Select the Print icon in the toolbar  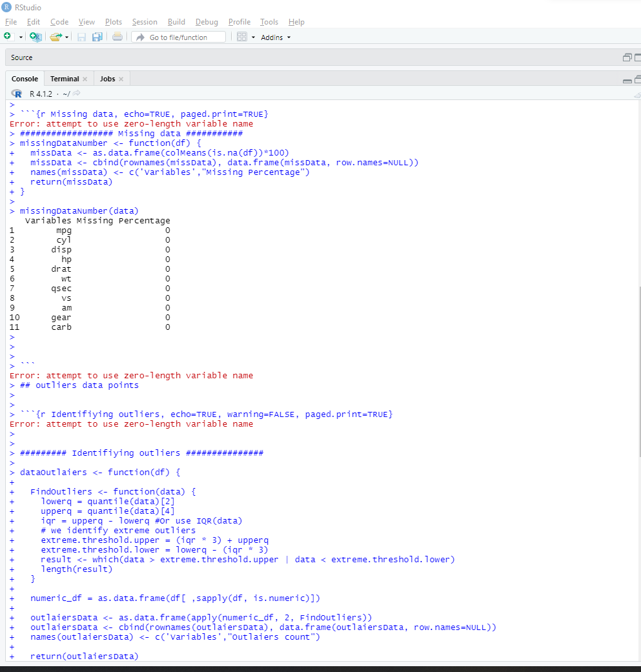[116, 37]
